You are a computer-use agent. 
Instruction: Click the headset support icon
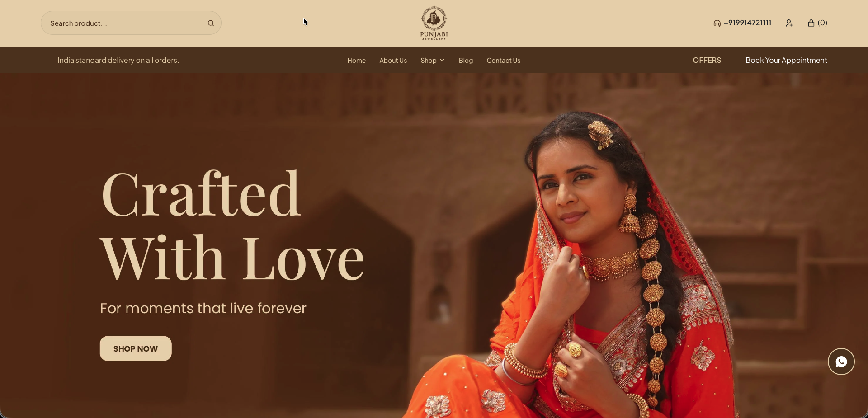pyautogui.click(x=717, y=23)
